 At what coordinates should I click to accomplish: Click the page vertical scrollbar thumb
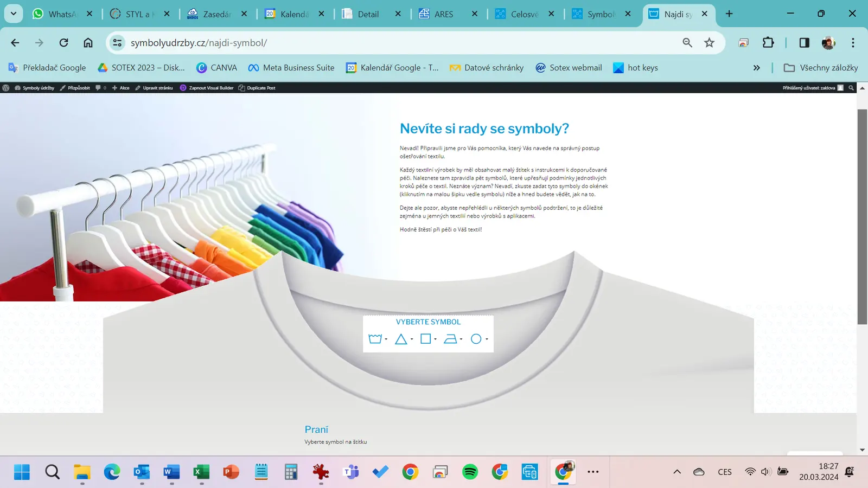[x=862, y=217]
